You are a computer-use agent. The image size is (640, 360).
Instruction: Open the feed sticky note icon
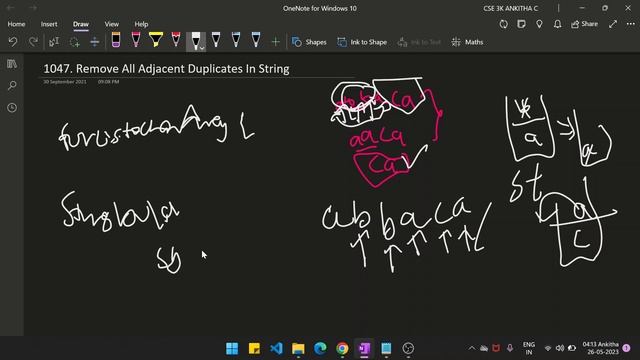(x=521, y=24)
